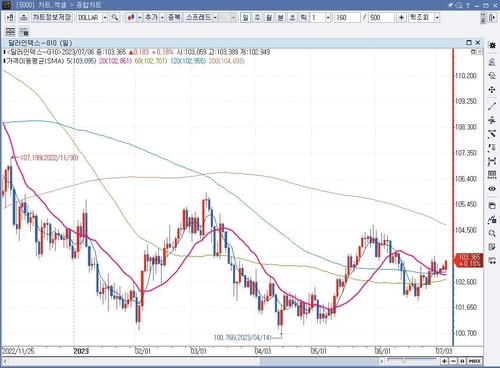Toggle the 60-day SMA legend value
Image resolution: width=500 pixels, height=368 pixels.
tap(151, 61)
